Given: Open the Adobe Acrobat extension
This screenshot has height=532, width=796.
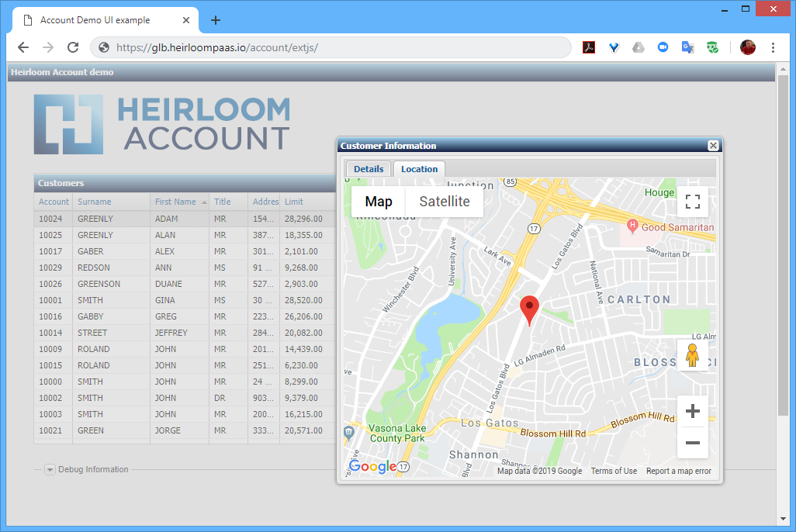Looking at the screenshot, I should (589, 48).
